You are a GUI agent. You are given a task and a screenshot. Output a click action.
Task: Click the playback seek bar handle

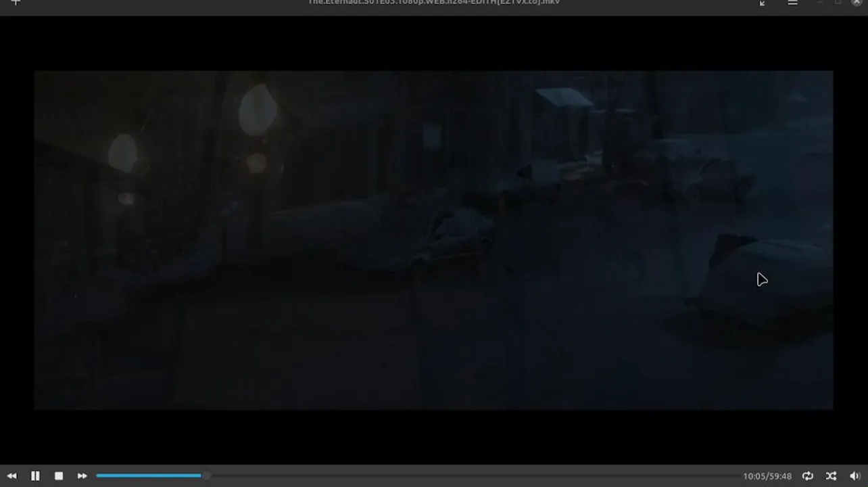click(x=206, y=476)
